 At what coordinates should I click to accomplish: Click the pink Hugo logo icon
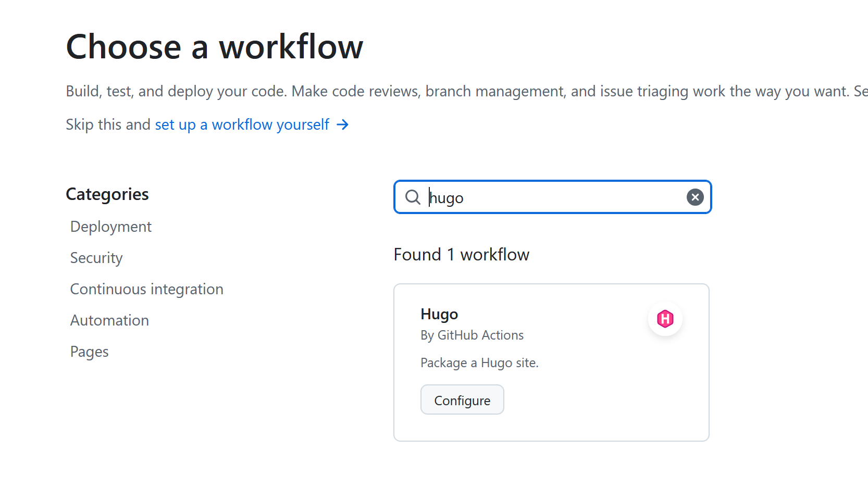[665, 319]
